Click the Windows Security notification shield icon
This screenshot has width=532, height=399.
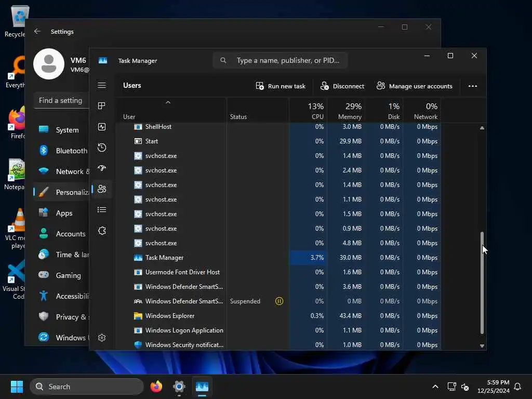pyautogui.click(x=138, y=345)
